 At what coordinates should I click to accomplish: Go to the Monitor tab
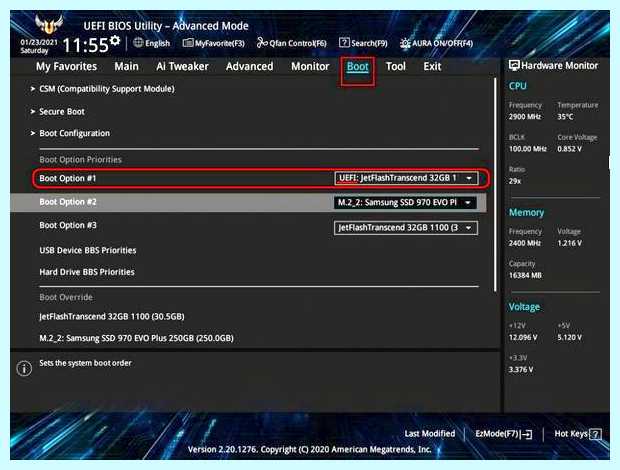pyautogui.click(x=310, y=66)
